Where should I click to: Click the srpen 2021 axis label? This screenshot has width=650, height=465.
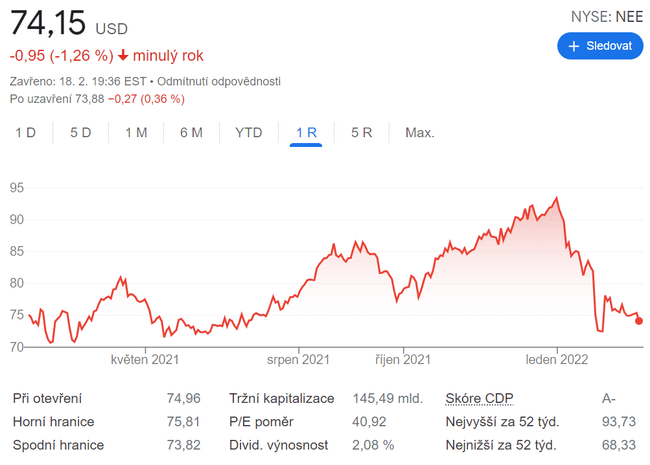[x=298, y=359]
